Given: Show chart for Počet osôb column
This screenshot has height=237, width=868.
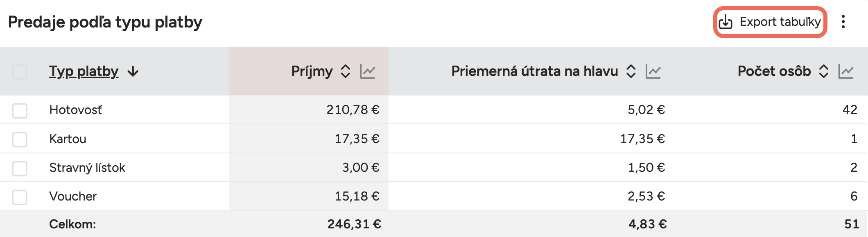Looking at the screenshot, I should pos(846,71).
